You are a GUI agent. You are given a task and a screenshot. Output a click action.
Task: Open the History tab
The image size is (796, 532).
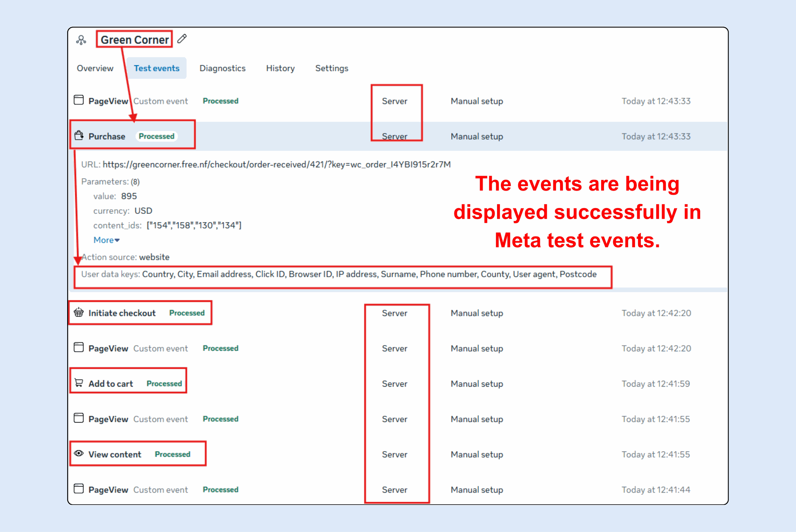pos(280,68)
